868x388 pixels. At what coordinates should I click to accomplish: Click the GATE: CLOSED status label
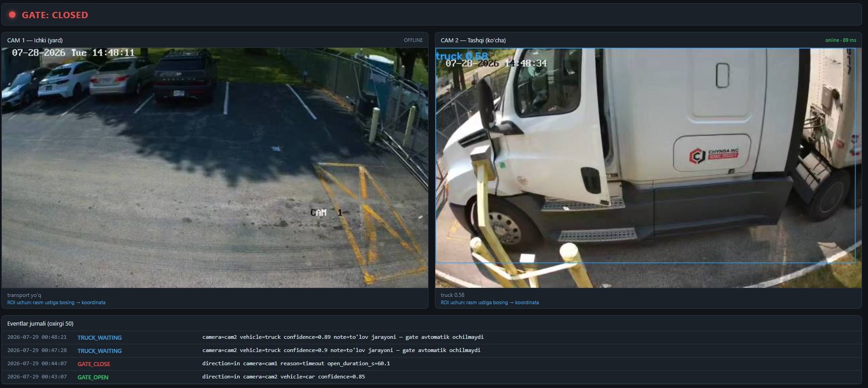click(x=55, y=15)
